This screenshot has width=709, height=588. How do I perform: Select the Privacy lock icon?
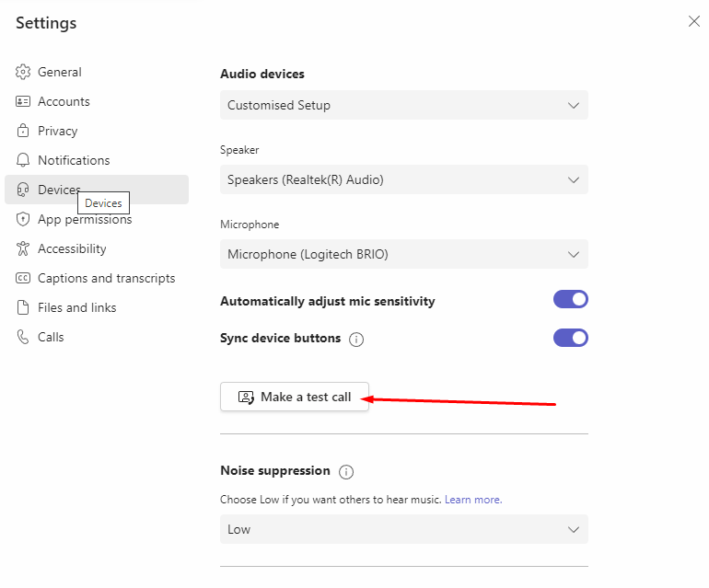pos(23,131)
